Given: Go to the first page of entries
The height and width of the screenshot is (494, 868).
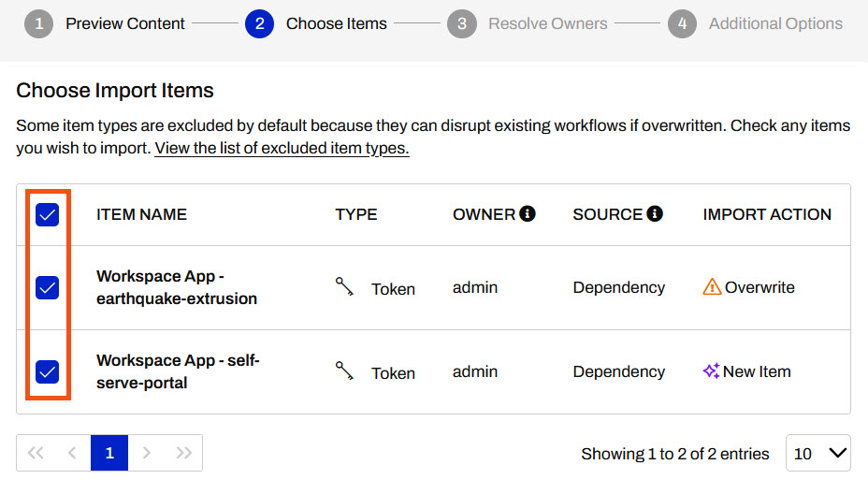Looking at the screenshot, I should (x=36, y=453).
